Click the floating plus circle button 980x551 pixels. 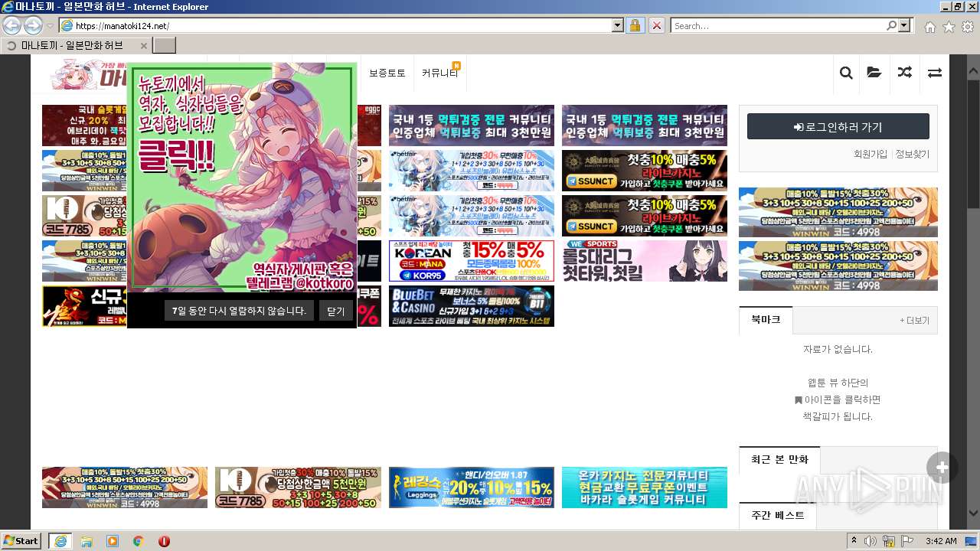[x=942, y=468]
